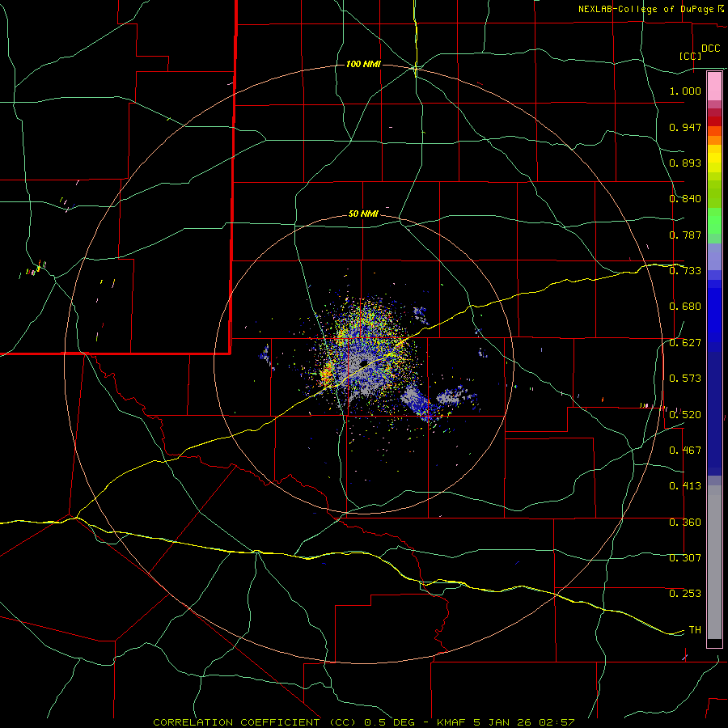This screenshot has height=728, width=728.
Task: Click the 0.627 value on the color scale
Action: (x=685, y=343)
